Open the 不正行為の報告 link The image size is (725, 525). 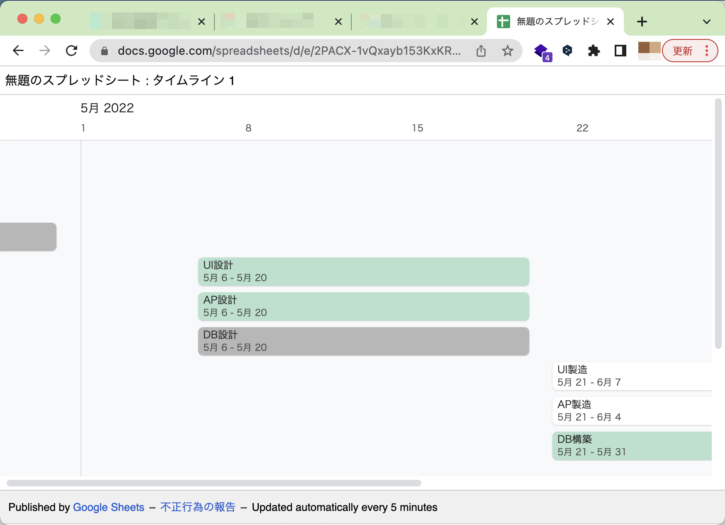[198, 507]
